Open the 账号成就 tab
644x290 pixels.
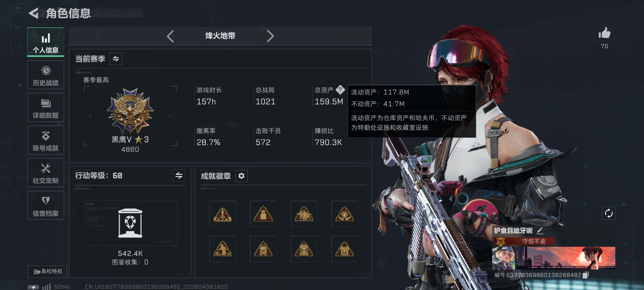[x=46, y=140]
